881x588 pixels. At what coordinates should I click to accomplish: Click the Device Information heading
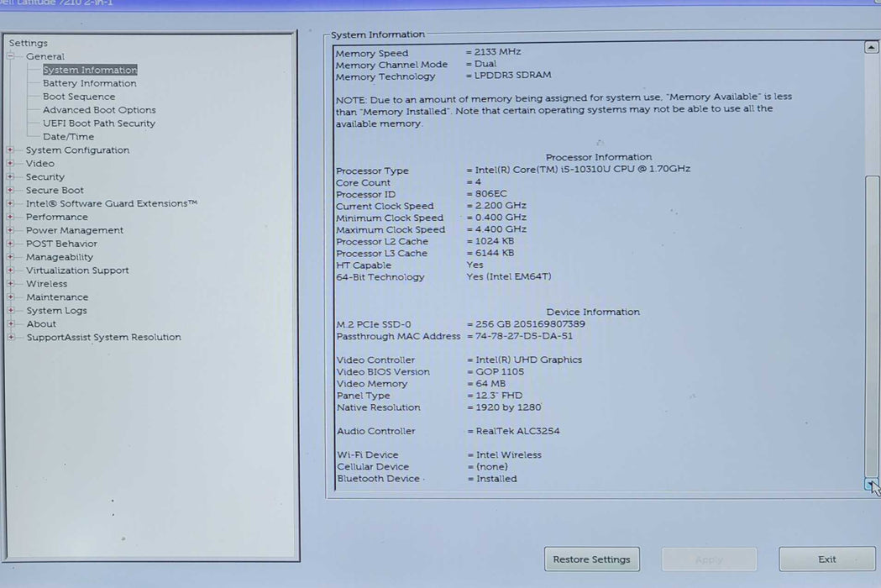click(593, 312)
